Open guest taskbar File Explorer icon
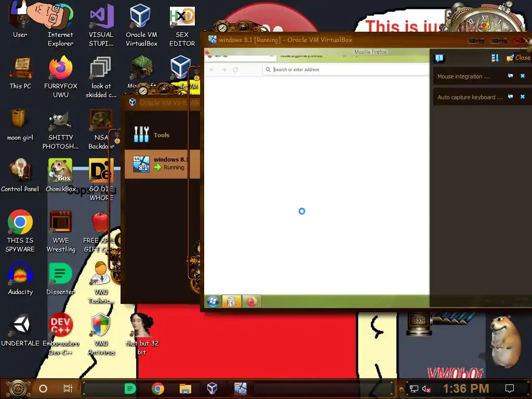The width and height of the screenshot is (532, 399). [x=231, y=301]
